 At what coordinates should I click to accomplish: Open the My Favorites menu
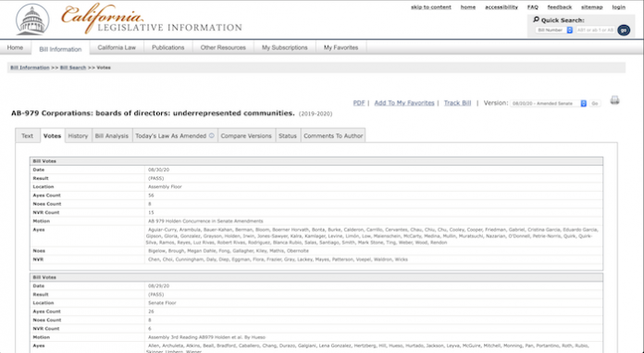point(341,47)
